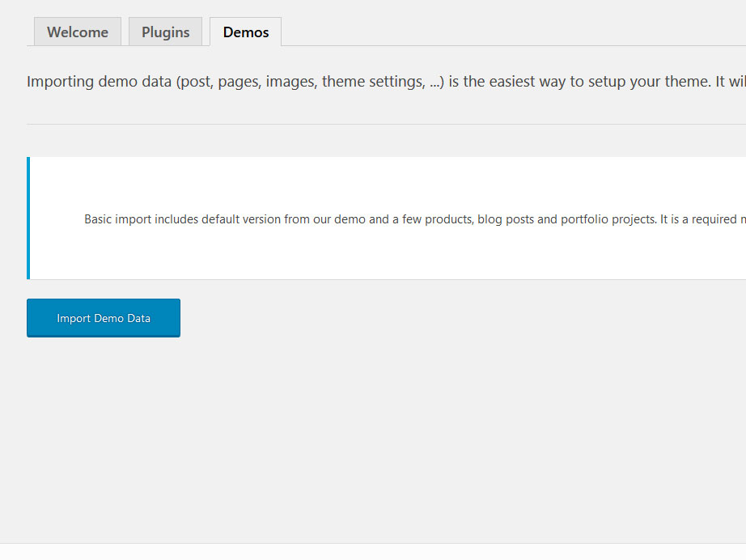
Task: Open the Plugins tab
Action: tap(165, 32)
